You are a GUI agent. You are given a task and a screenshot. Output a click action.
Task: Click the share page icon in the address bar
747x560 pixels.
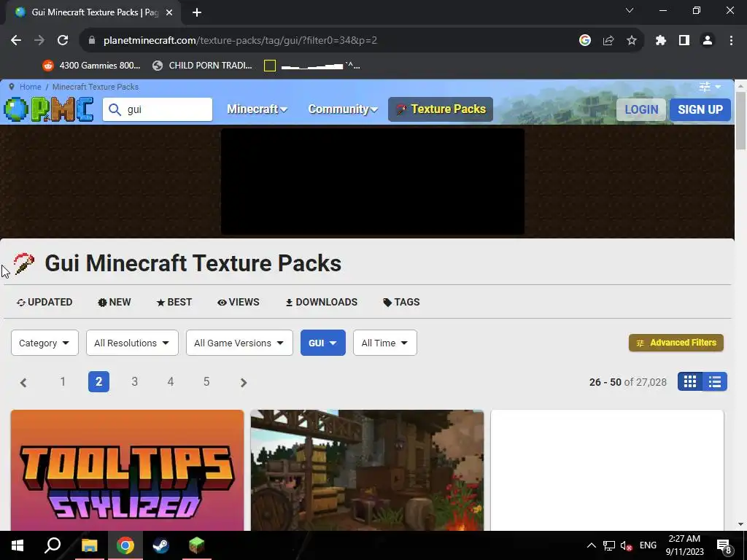coord(608,41)
